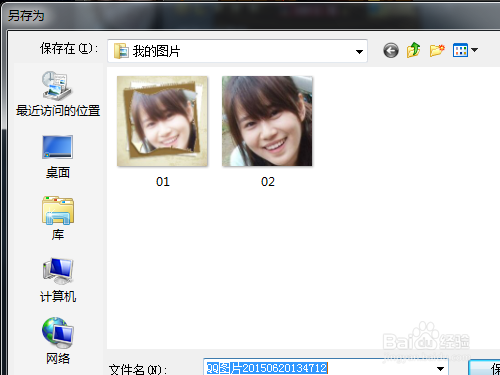
Task: Open 网络 in the places bar
Action: 58,341
